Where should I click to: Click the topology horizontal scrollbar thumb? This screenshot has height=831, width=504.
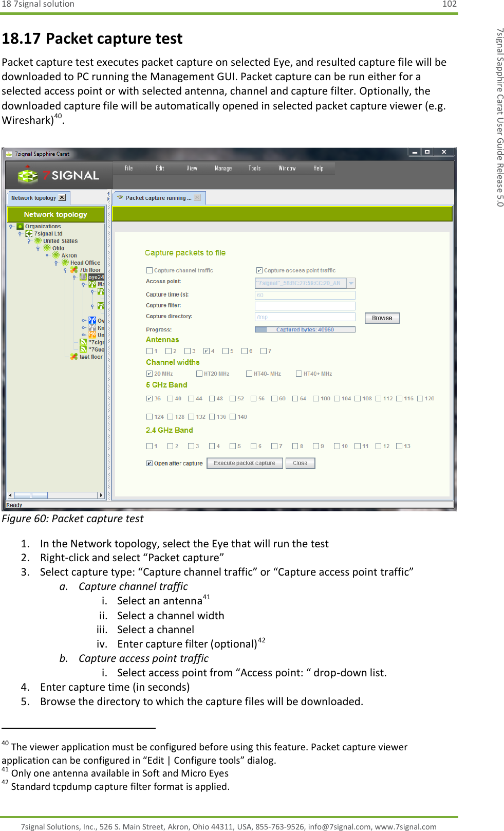pos(31,495)
